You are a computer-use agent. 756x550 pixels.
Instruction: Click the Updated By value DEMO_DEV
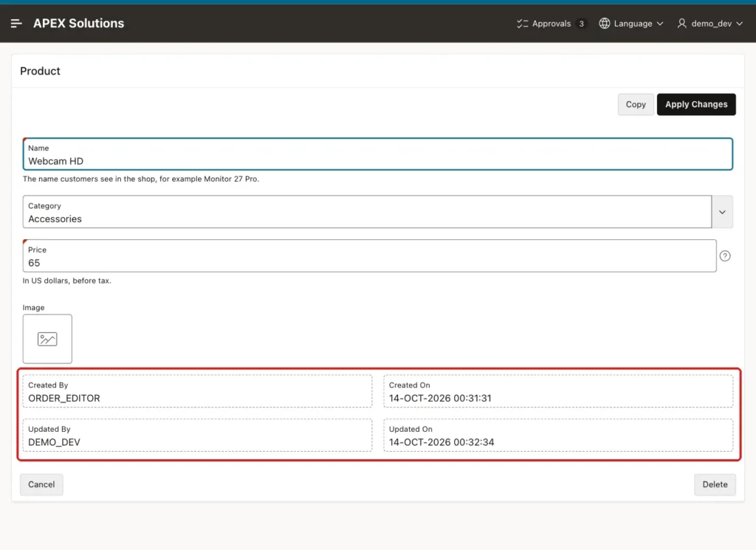click(x=54, y=442)
